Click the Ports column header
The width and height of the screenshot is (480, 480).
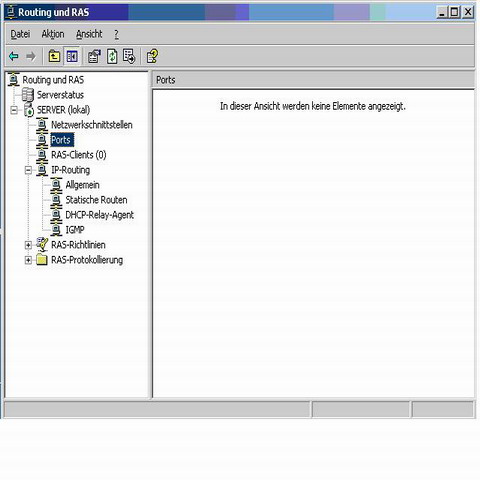click(313, 80)
